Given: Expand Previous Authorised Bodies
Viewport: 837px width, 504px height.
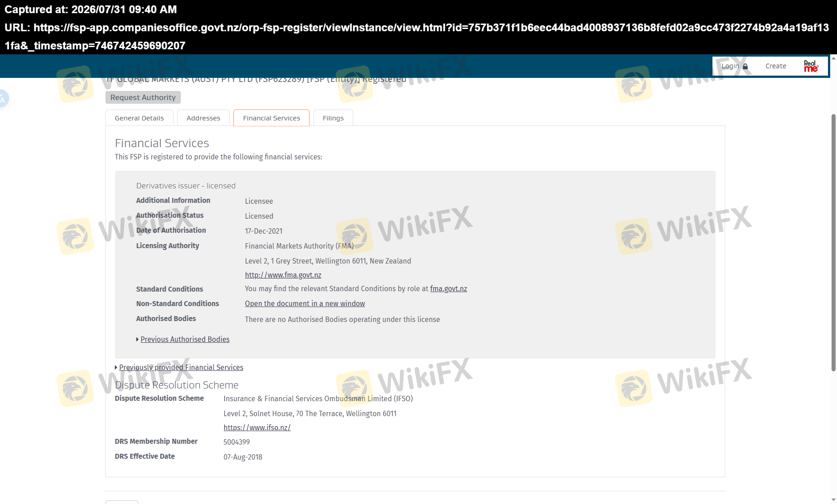Looking at the screenshot, I should (x=185, y=339).
